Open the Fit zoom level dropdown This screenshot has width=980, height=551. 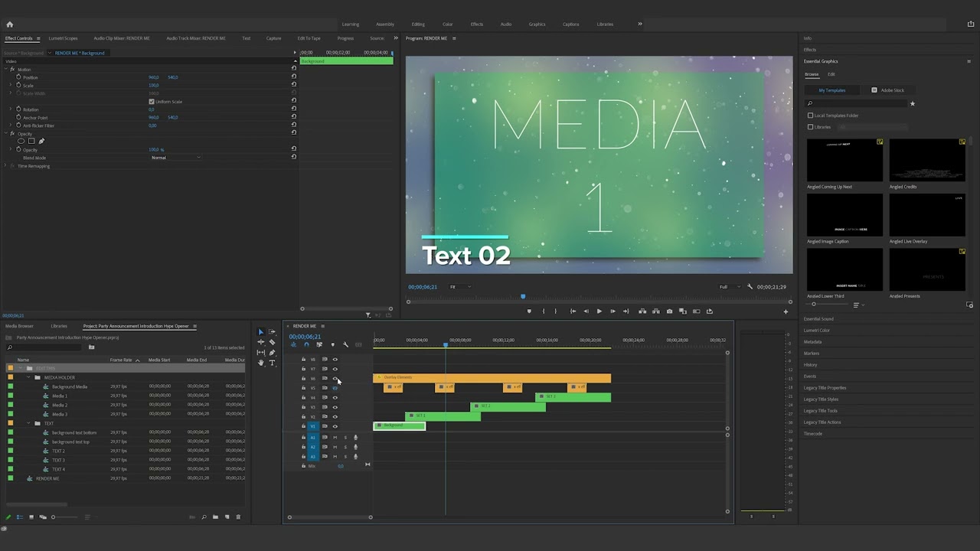coord(459,287)
